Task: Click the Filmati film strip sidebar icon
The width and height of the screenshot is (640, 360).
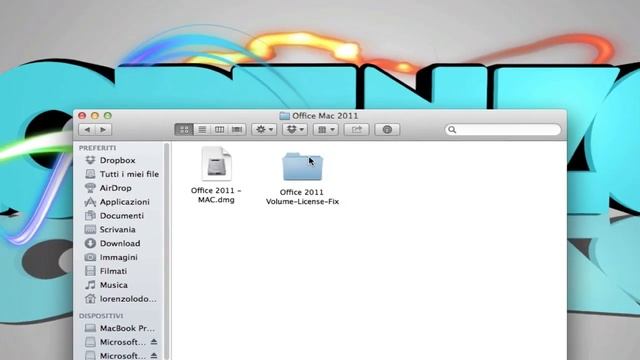Action: point(90,271)
